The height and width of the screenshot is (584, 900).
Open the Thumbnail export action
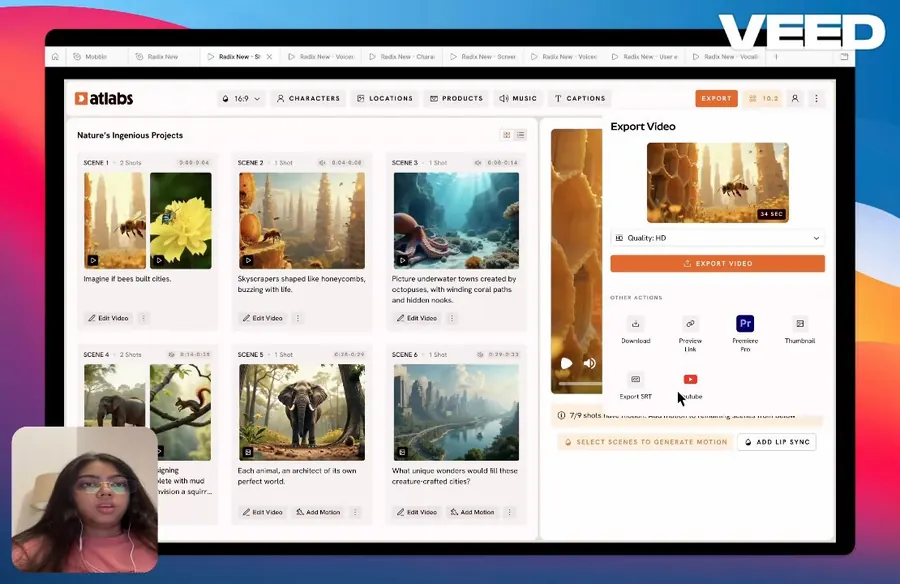pyautogui.click(x=800, y=324)
